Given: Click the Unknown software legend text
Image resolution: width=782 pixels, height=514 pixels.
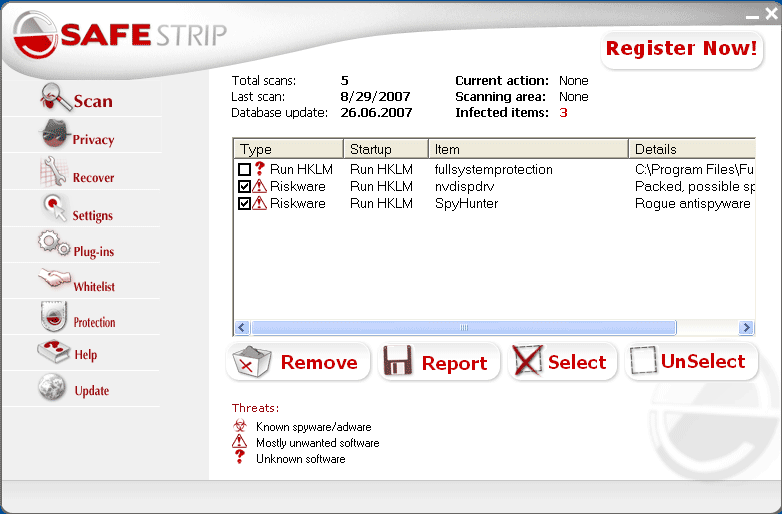Looking at the screenshot, I should 301,459.
